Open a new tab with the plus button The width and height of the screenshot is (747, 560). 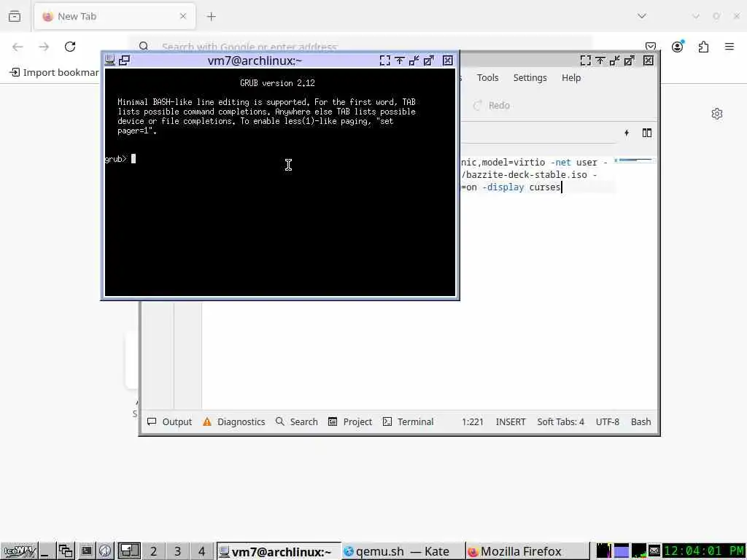211,17
